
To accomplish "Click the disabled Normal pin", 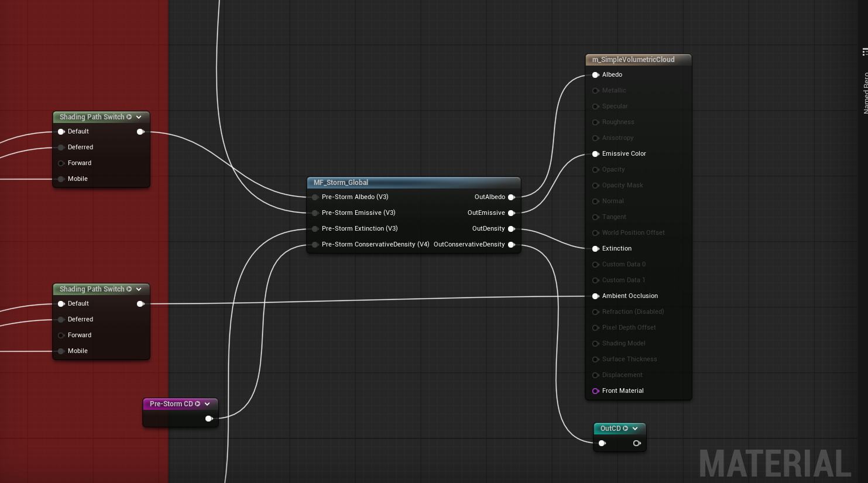I will [595, 201].
